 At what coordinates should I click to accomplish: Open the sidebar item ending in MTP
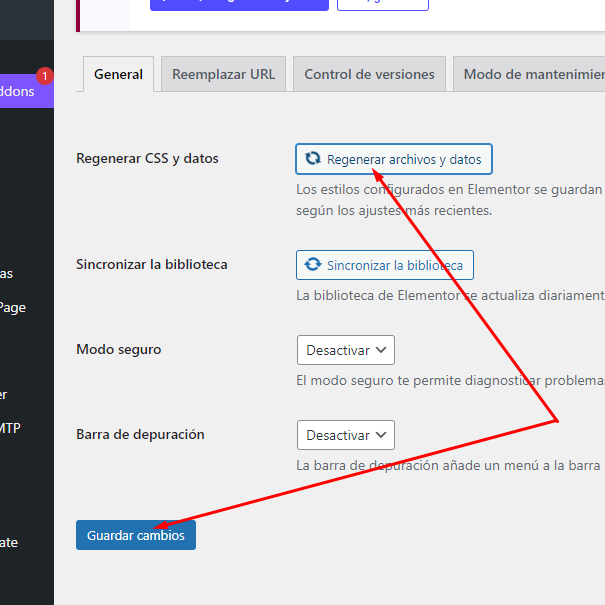[10, 428]
